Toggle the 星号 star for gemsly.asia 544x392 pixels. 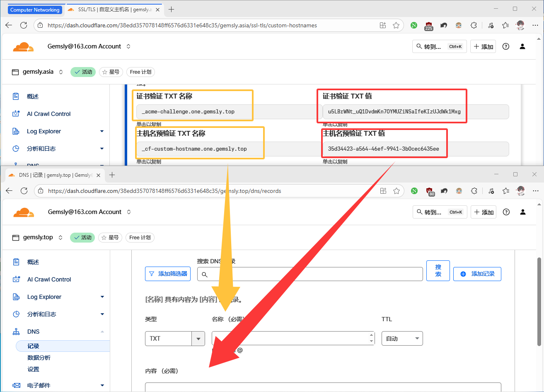pyautogui.click(x=110, y=72)
